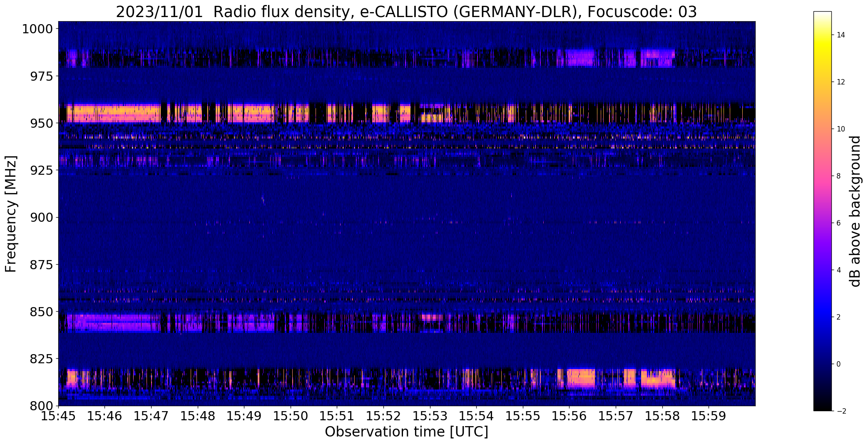Click the colorbar tick label 10
Image resolution: width=868 pixels, height=444 pixels.
click(x=841, y=129)
